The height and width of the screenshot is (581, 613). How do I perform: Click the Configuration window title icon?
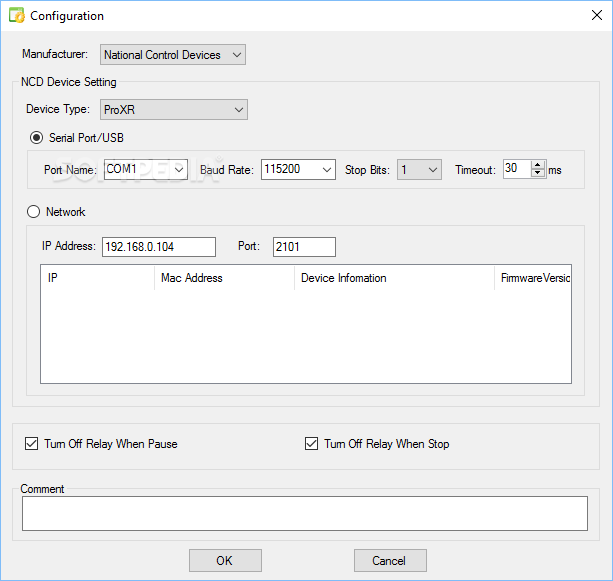[x=17, y=16]
